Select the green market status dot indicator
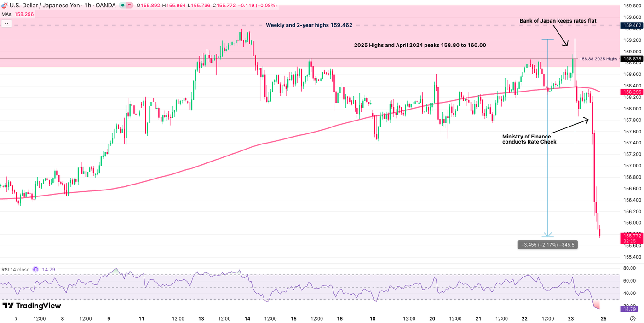The width and height of the screenshot is (644, 323). (122, 5)
